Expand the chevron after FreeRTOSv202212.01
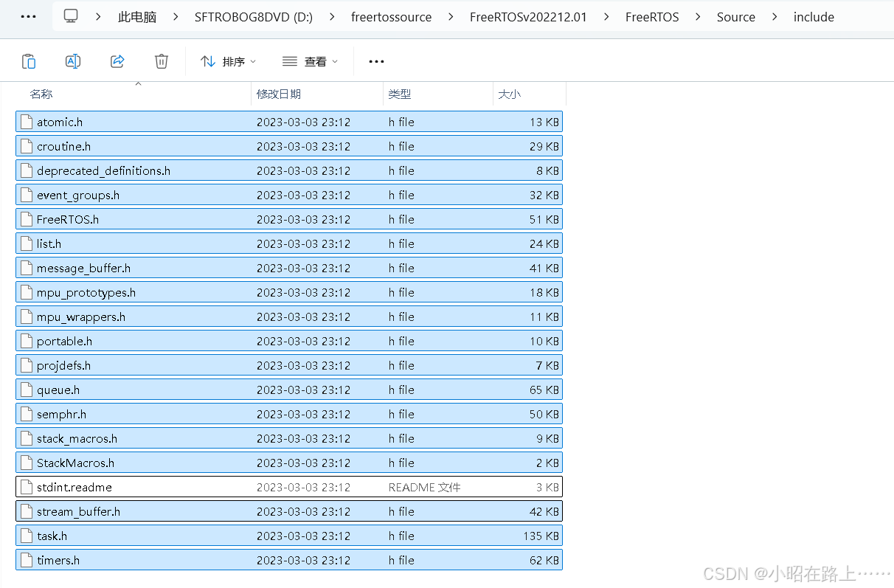Screen dimensions: 894x588 [606, 16]
